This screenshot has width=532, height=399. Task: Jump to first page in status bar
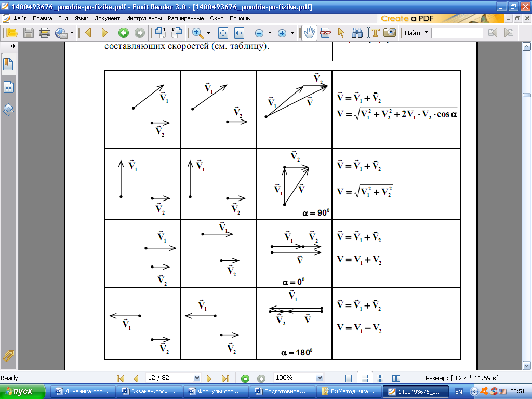(121, 378)
